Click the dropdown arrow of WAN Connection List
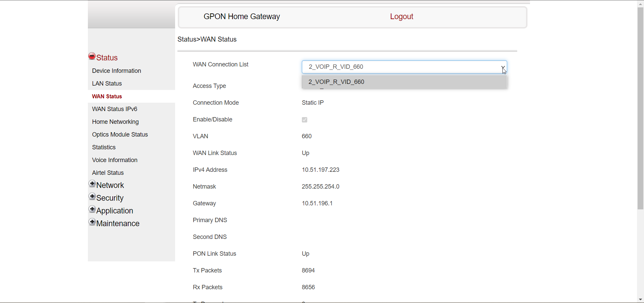The image size is (644, 303). click(x=503, y=67)
